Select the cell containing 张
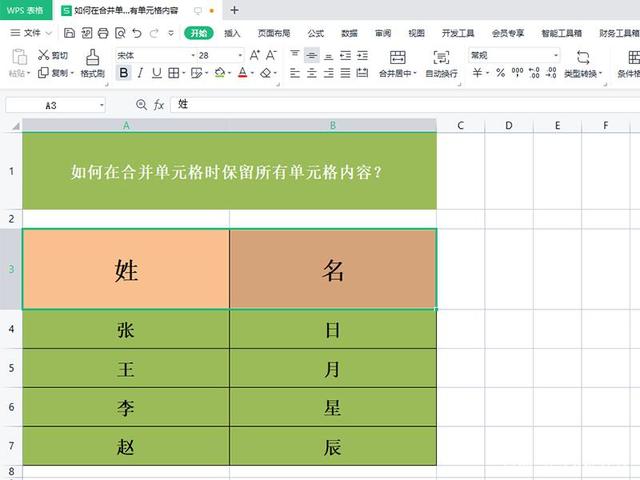 126,329
